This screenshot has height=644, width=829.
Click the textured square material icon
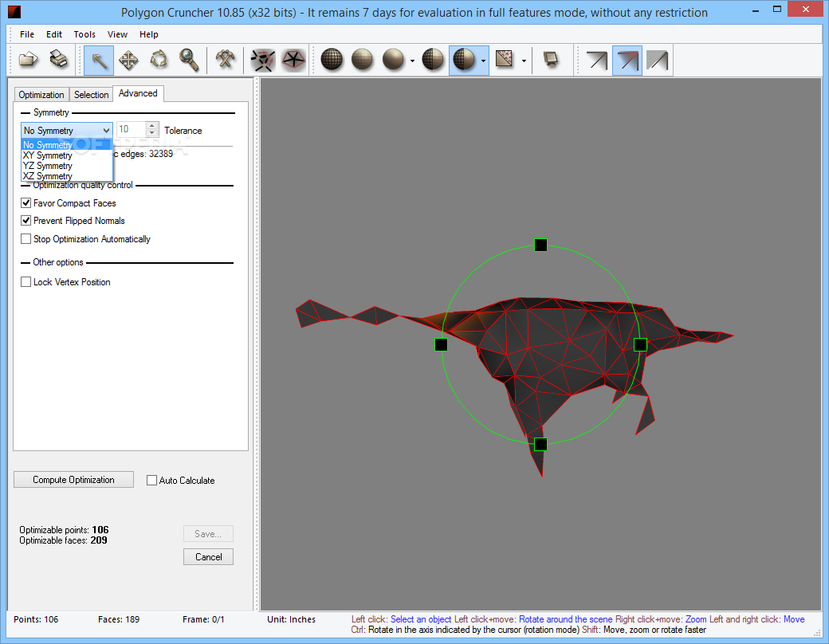[x=505, y=59]
